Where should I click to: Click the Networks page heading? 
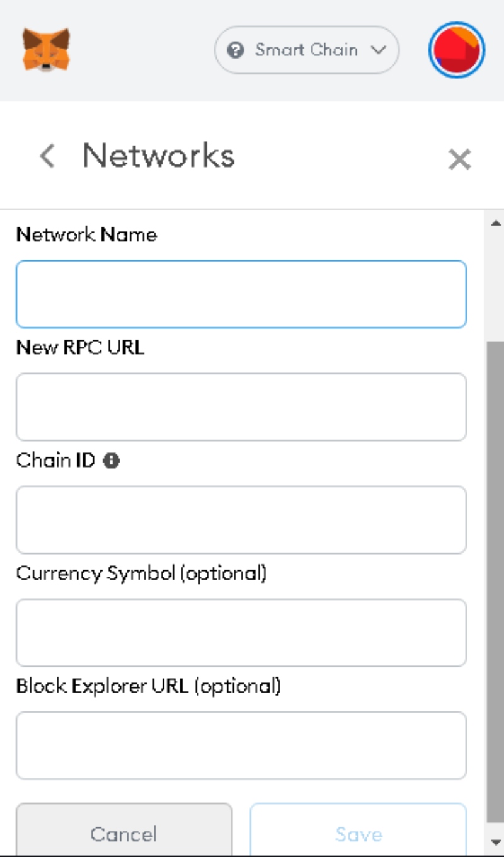[x=159, y=156]
